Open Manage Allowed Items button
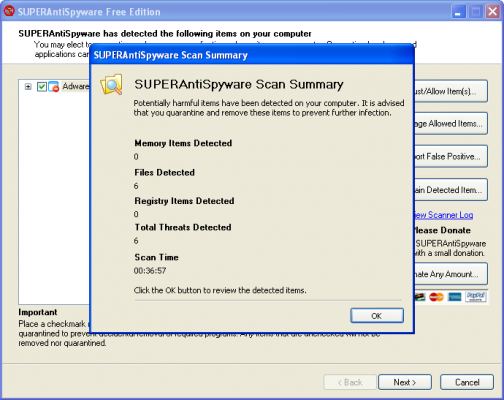This screenshot has width=504, height=400. tap(451, 124)
